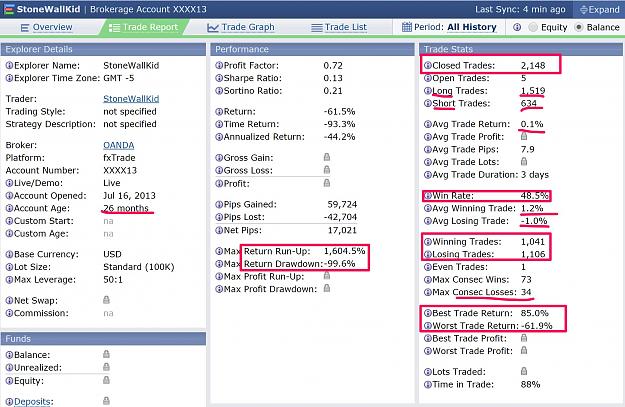Click info icon beside Live/Demo
Screen dimensions: 625x407
9,183
